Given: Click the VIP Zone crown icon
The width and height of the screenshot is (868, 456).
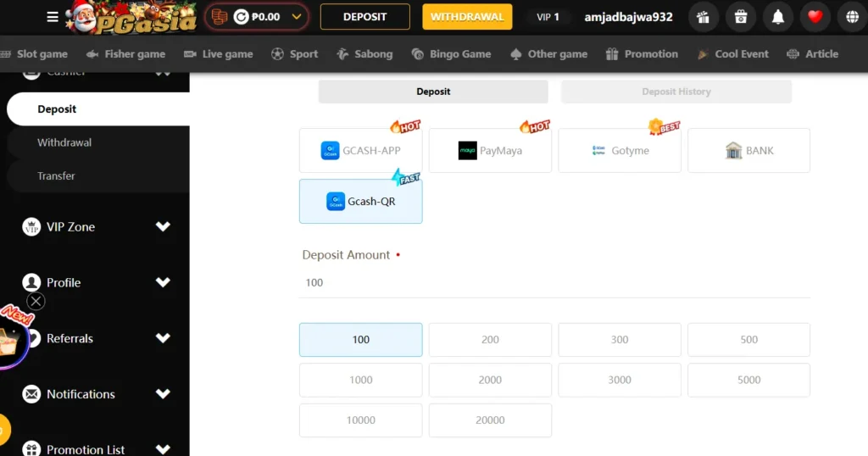Looking at the screenshot, I should (x=31, y=226).
